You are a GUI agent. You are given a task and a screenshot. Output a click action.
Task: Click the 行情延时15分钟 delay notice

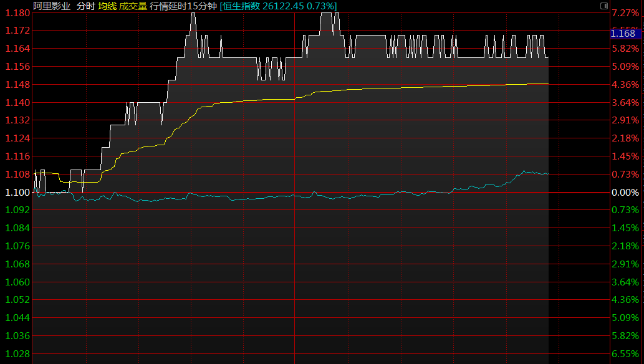183,6
